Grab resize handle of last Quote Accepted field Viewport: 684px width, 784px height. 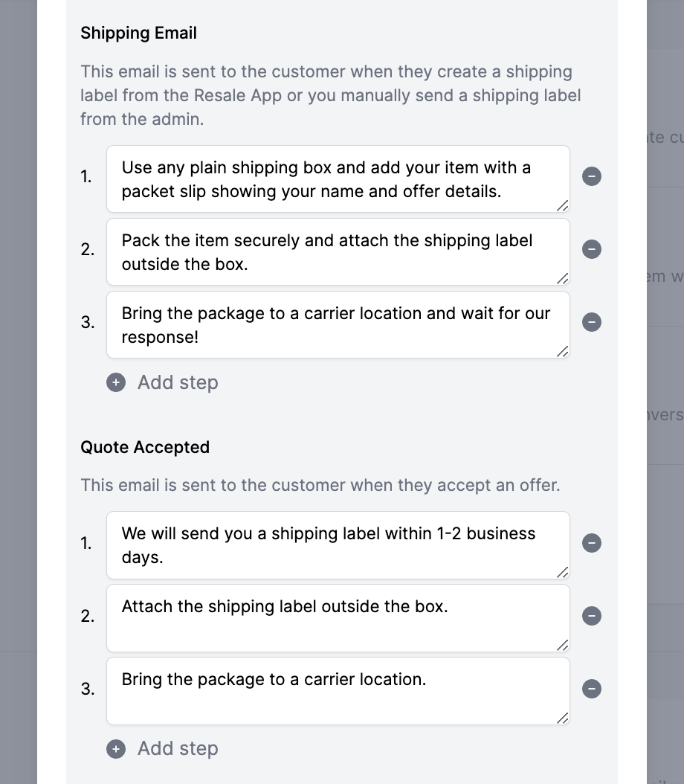tap(563, 718)
